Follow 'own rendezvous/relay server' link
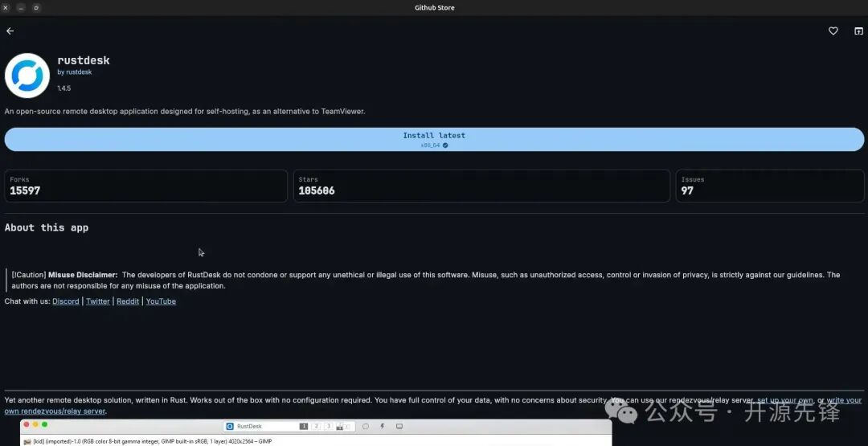 click(55, 411)
